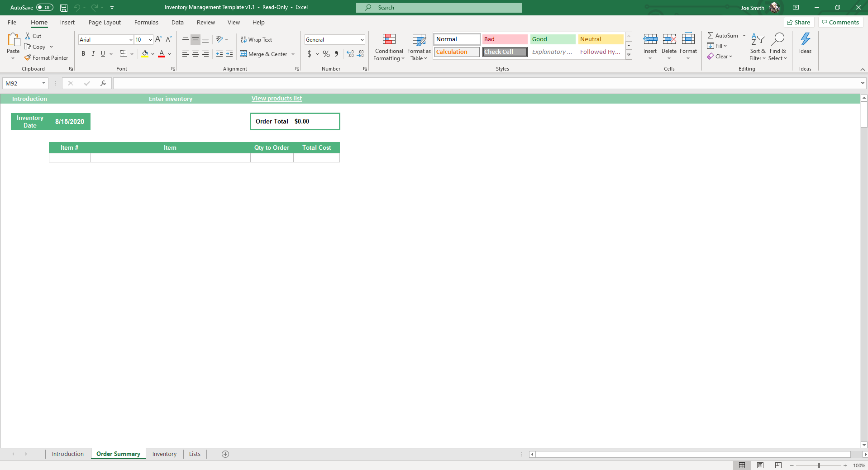Switch to Normal view in status bar
The image size is (868, 470).
point(742,465)
